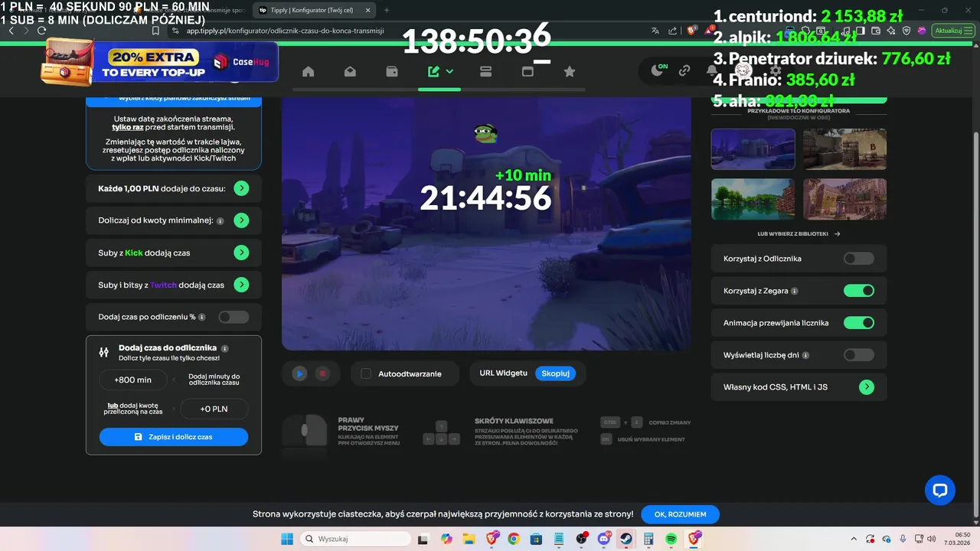Play the widget preview animation
This screenshot has height=551, width=980.
pyautogui.click(x=299, y=373)
